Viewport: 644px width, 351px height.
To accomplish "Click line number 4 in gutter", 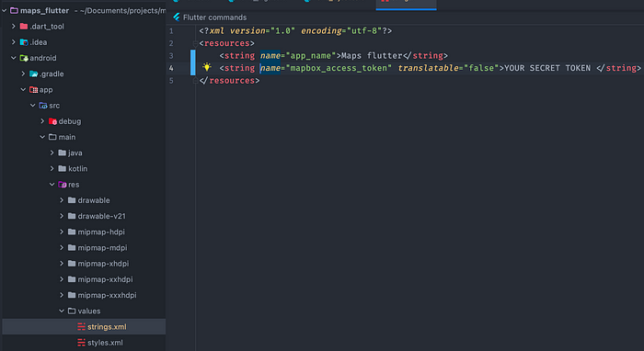I will coord(171,68).
